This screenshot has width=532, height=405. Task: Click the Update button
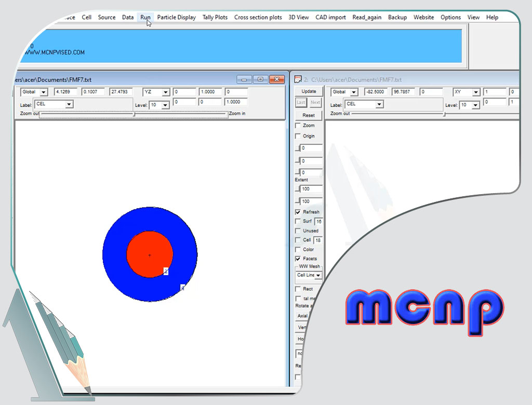(x=309, y=91)
